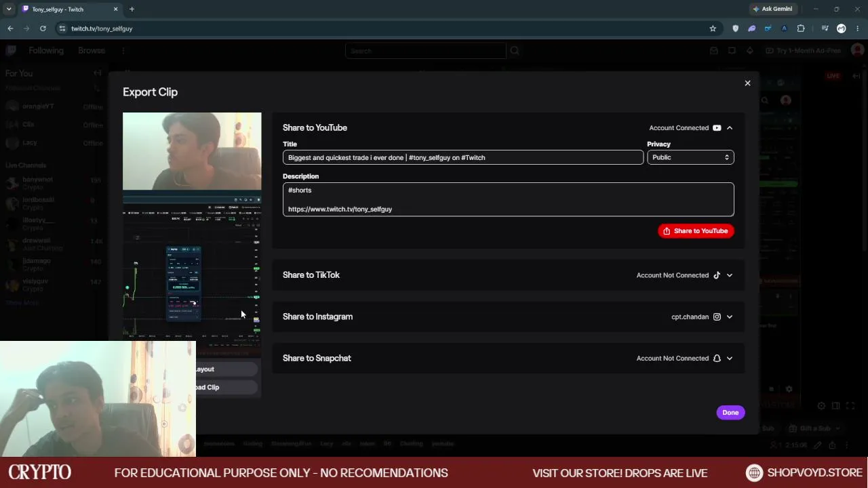The width and height of the screenshot is (868, 488).
Task: Reload the Twitch page
Action: point(43,28)
